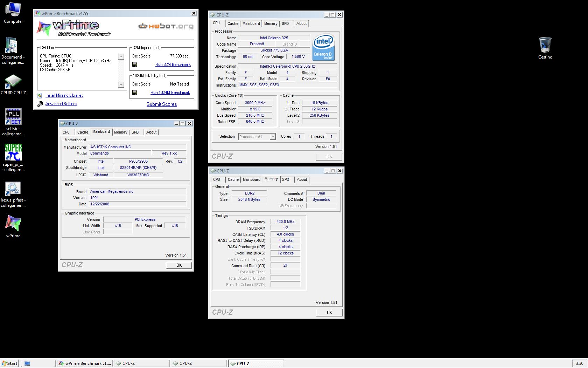This screenshot has width=588, height=368.
Task: Click the Submit Scores link
Action: coord(162,104)
